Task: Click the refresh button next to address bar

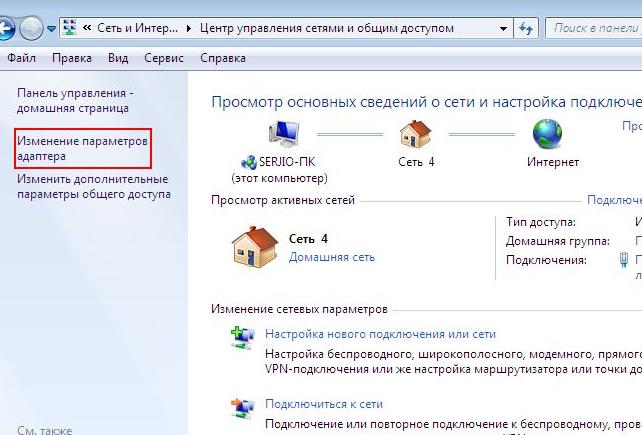Action: pos(524,29)
